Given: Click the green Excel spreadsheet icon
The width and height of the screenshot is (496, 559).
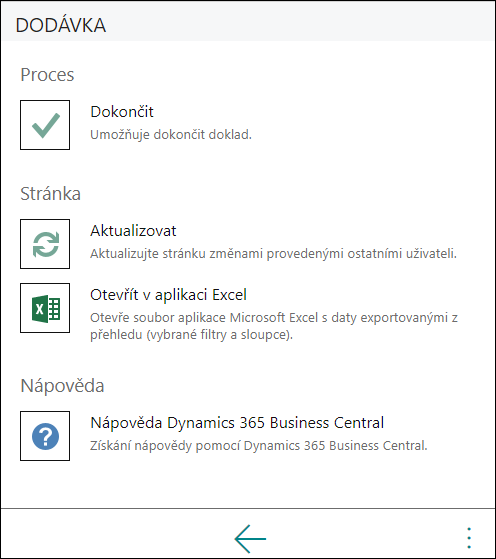Looking at the screenshot, I should 45,308.
